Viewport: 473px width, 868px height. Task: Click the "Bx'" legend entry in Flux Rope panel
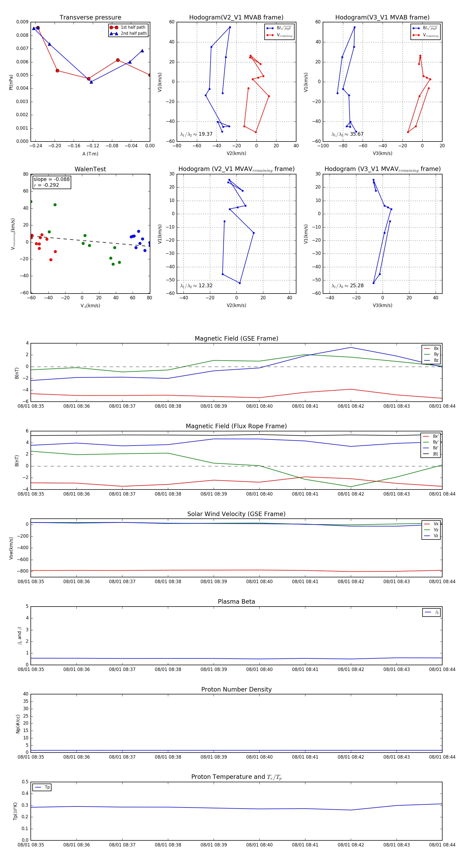pos(431,436)
